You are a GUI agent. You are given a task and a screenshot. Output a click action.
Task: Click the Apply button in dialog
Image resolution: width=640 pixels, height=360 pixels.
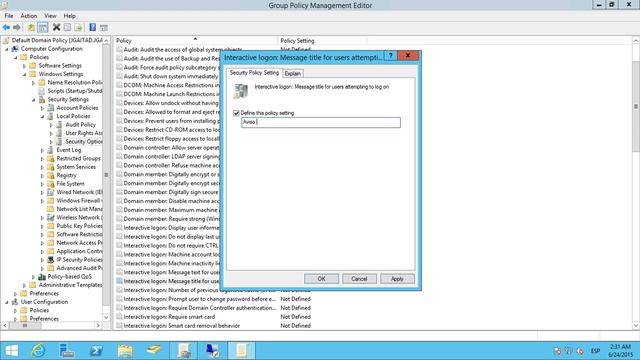point(397,279)
